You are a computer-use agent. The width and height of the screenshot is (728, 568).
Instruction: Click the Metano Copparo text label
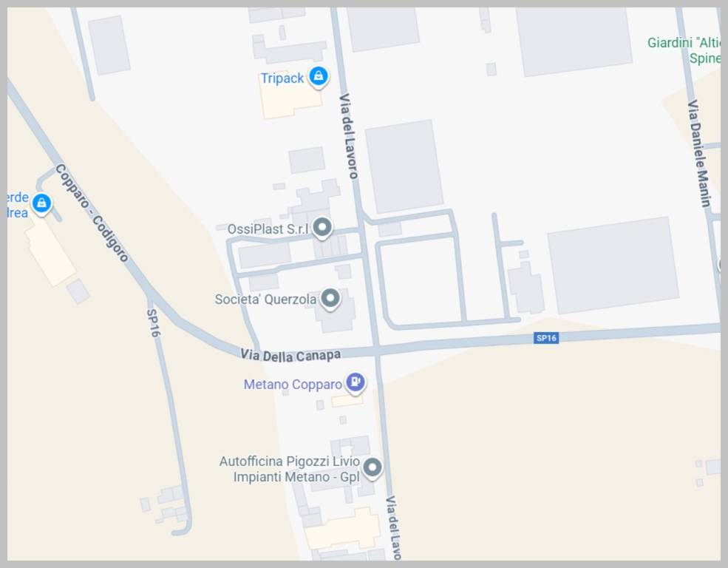(x=293, y=385)
